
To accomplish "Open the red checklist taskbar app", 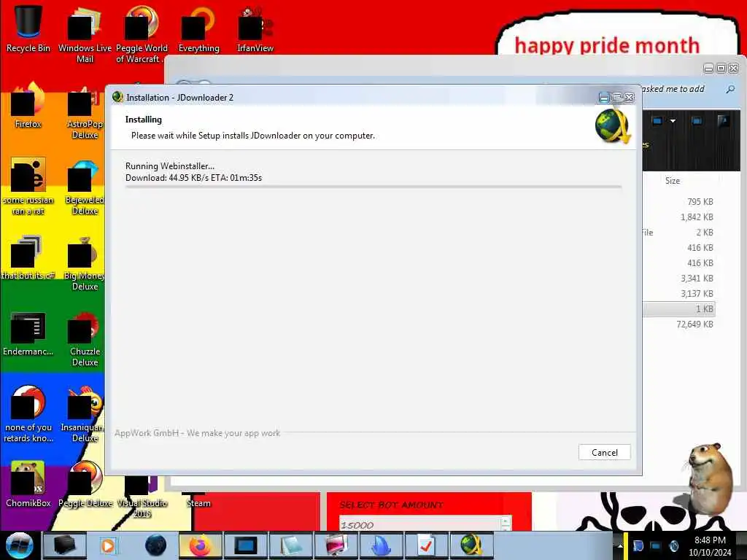I will [x=425, y=545].
